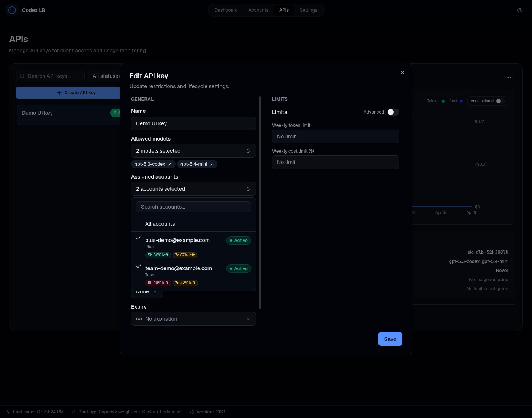
Task: Click 'Capacity weighted + Sticky + Early reset' text
Action: click(140, 412)
